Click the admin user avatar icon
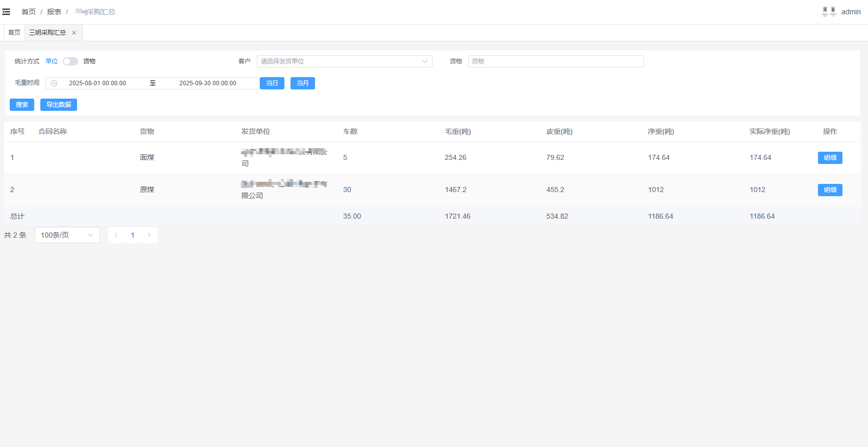The image size is (868, 447). tap(829, 12)
